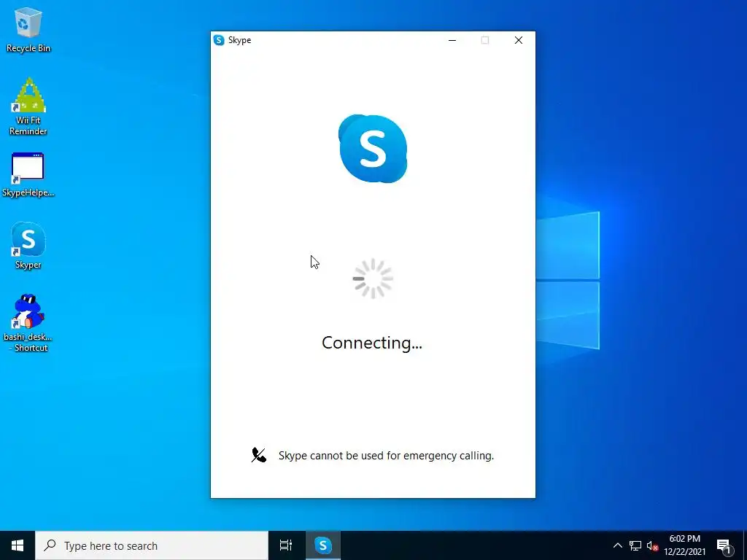This screenshot has width=747, height=560.
Task: Show hidden system tray icons
Action: pos(617,545)
